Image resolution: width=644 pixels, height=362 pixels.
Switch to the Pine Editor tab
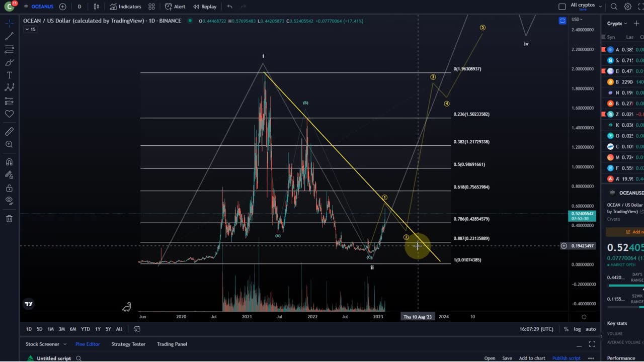[88, 344]
